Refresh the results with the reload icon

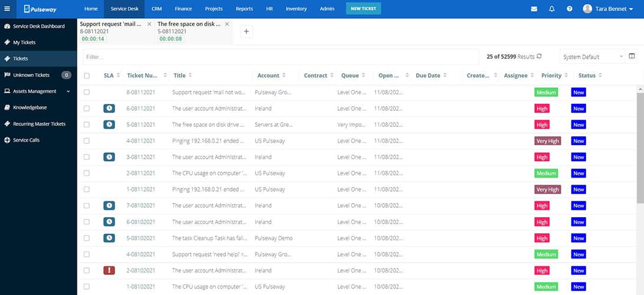540,57
